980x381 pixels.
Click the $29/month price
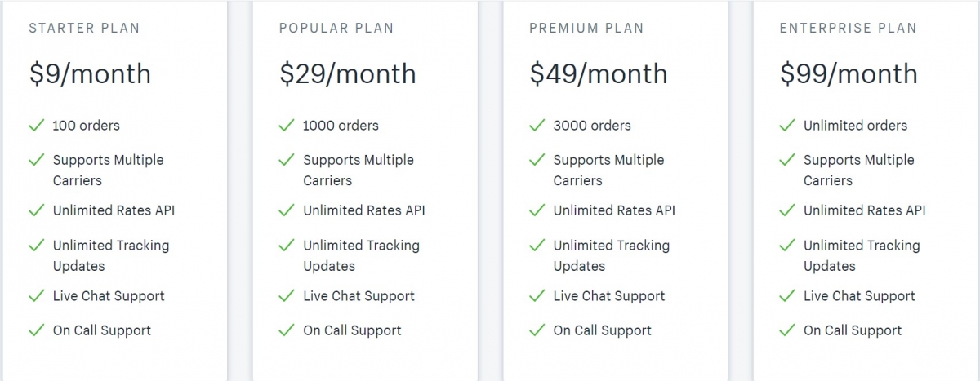[x=347, y=74]
